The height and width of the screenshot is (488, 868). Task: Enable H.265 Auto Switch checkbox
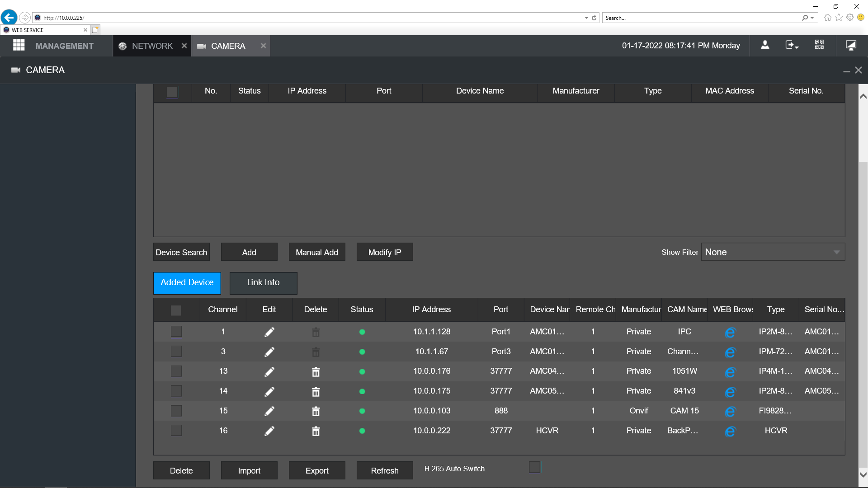(x=534, y=467)
